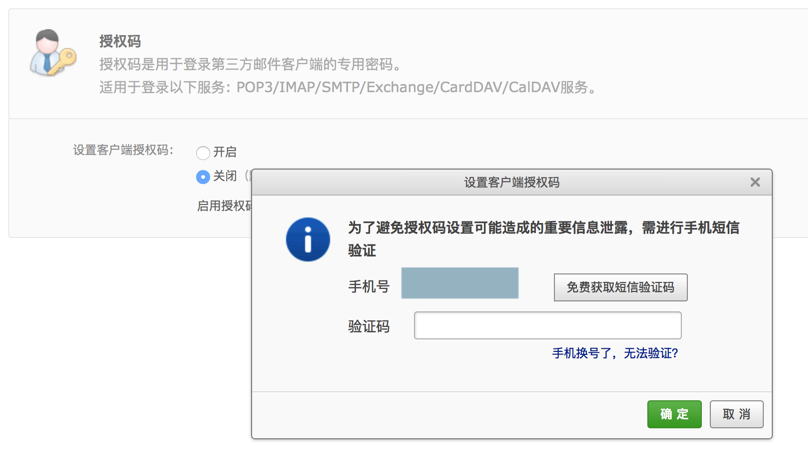Click the POP3/IMAP/SMTP supported services line
Viewport: 808px width, 461px height.
(x=348, y=88)
